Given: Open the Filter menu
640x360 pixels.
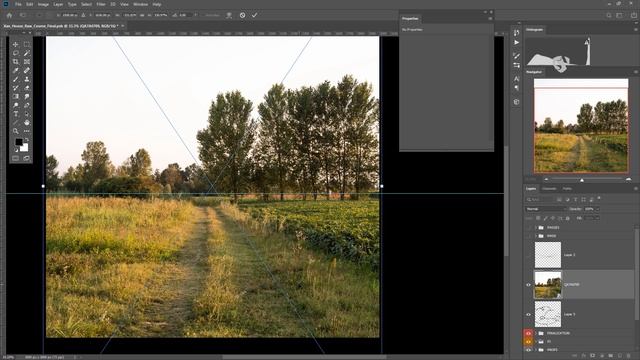Looking at the screenshot, I should click(101, 4).
